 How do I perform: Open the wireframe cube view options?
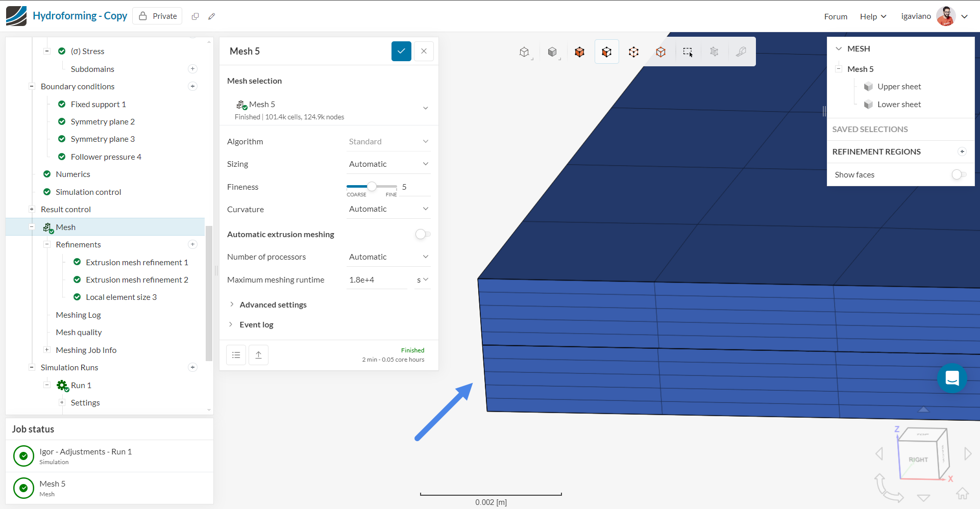[x=525, y=52]
